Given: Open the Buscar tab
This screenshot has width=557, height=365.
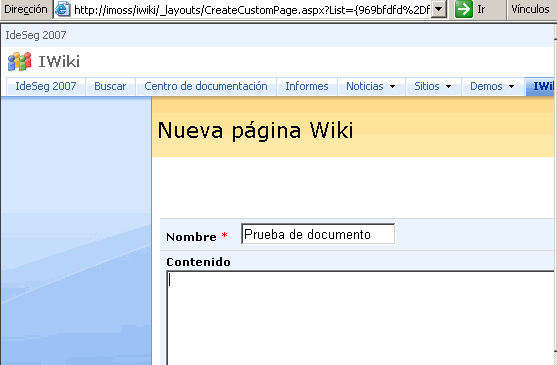Looking at the screenshot, I should [110, 86].
